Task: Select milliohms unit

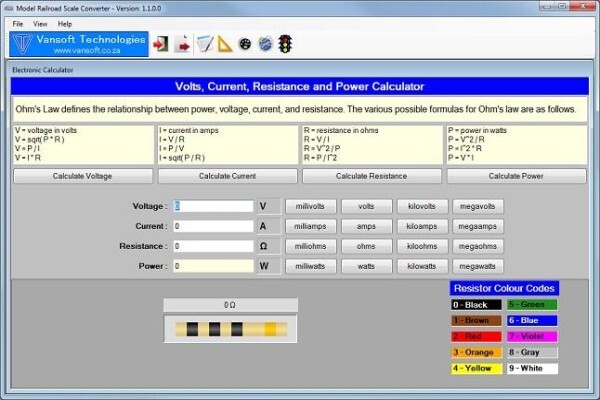Action: coord(310,246)
